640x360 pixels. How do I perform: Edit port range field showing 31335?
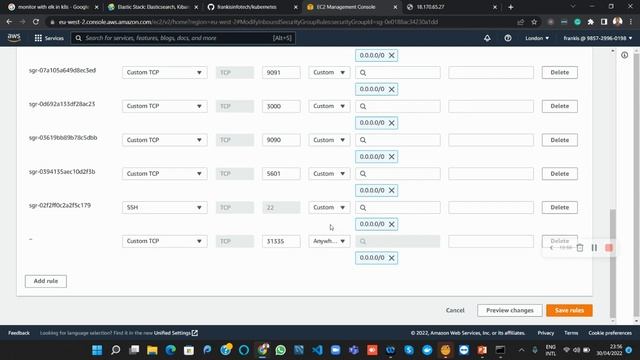[281, 241]
